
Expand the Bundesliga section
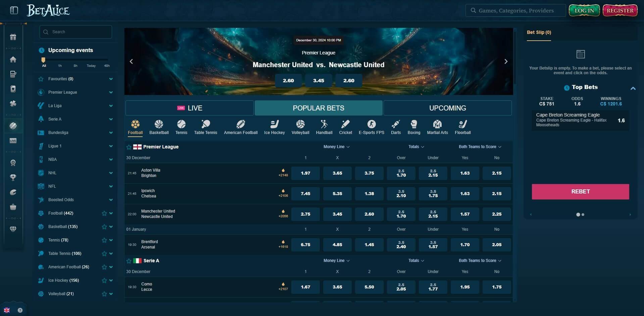[x=111, y=133]
